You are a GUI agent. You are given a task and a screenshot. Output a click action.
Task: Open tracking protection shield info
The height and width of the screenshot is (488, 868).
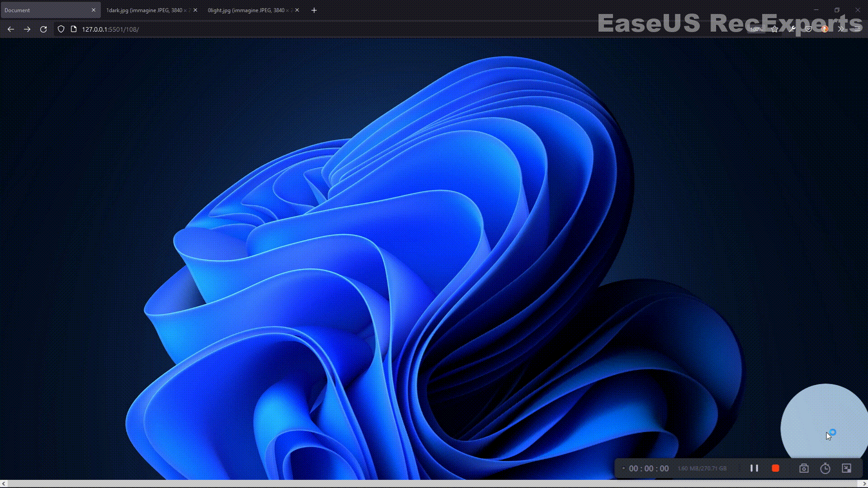tap(61, 29)
